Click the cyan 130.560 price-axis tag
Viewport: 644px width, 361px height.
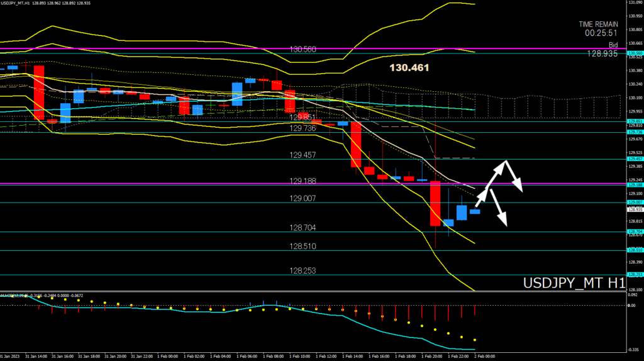pyautogui.click(x=635, y=53)
